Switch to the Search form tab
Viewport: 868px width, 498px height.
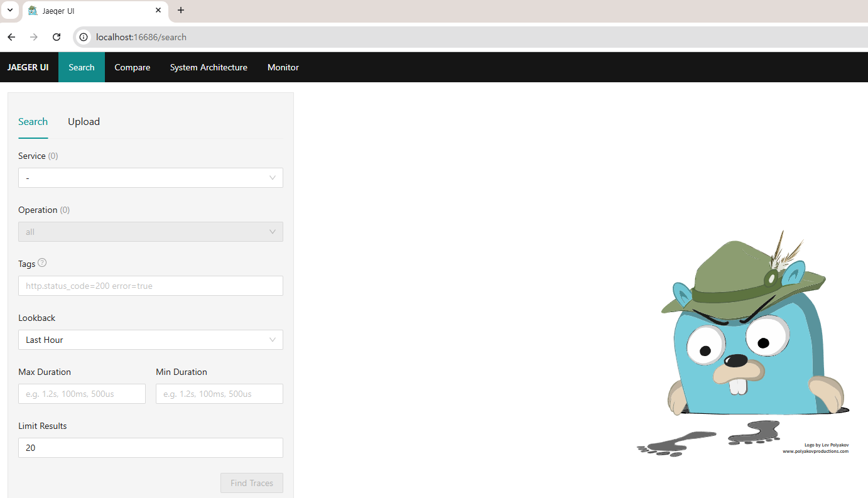[33, 122]
